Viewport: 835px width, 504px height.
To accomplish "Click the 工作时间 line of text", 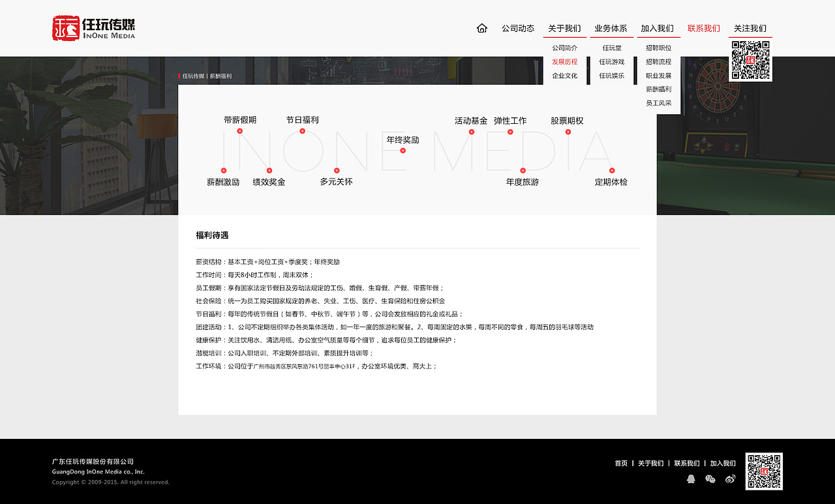I will (255, 274).
